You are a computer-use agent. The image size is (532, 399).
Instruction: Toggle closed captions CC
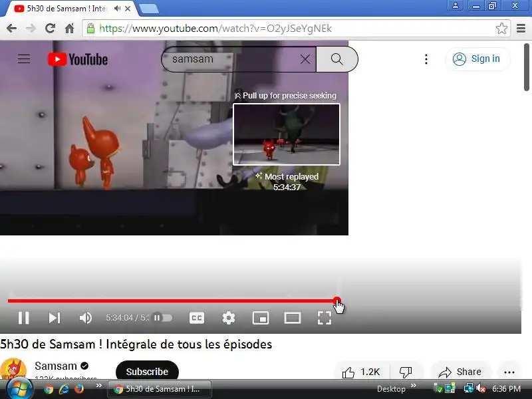tap(197, 318)
